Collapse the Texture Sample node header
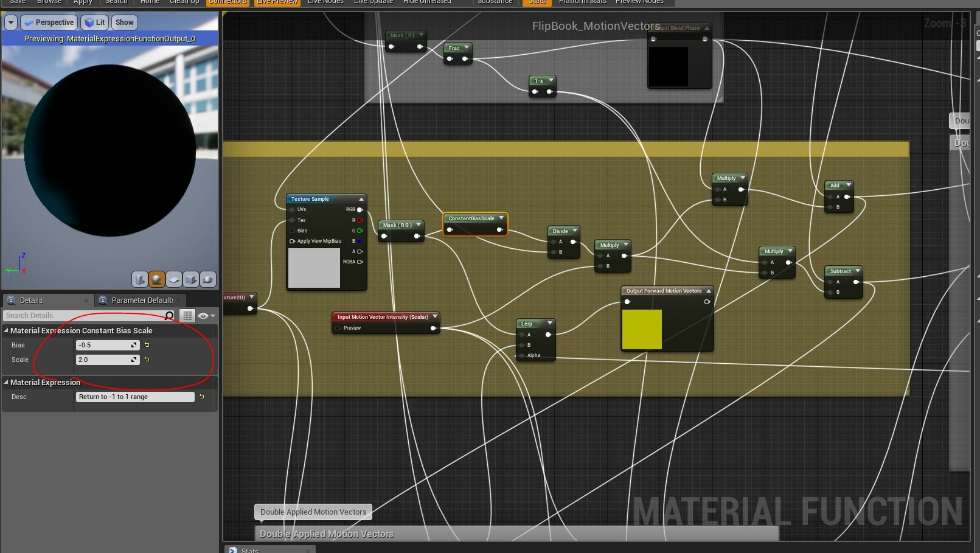 (361, 198)
